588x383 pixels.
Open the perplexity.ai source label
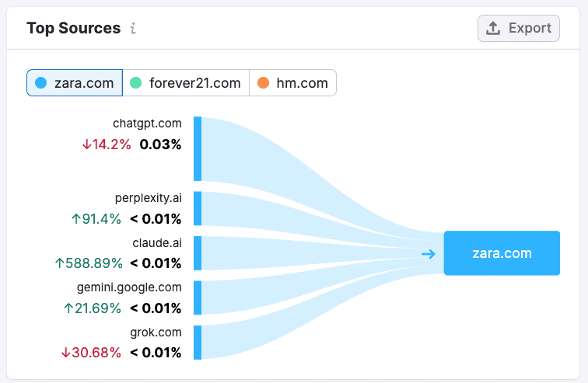pyautogui.click(x=148, y=197)
